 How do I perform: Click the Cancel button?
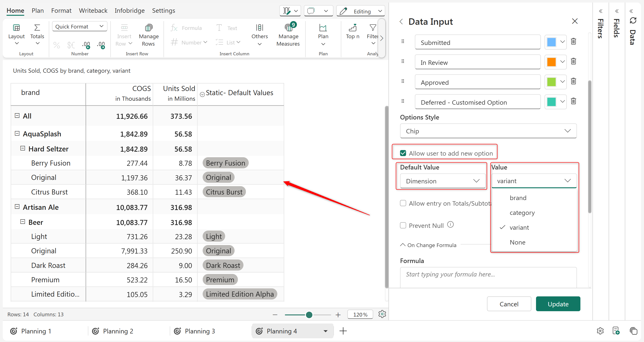tap(509, 304)
